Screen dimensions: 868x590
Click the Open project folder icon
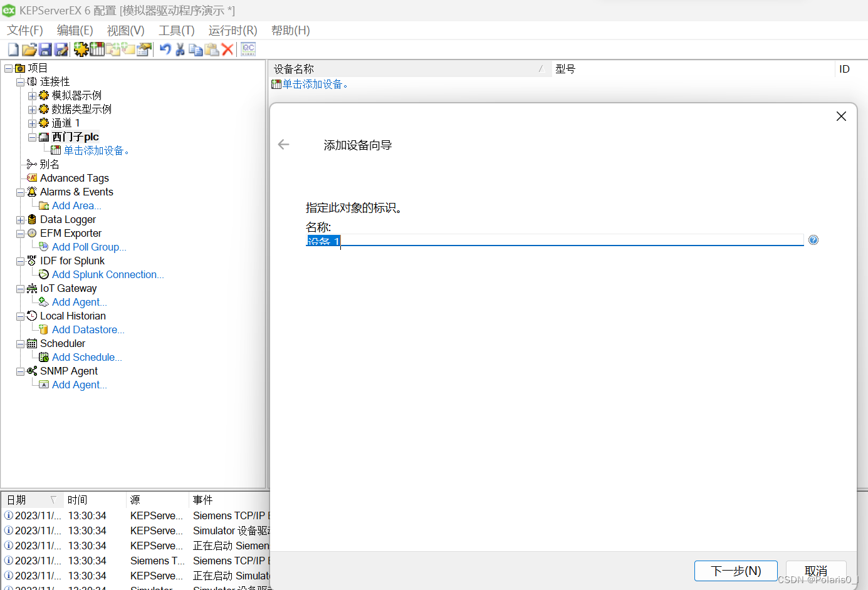point(29,49)
